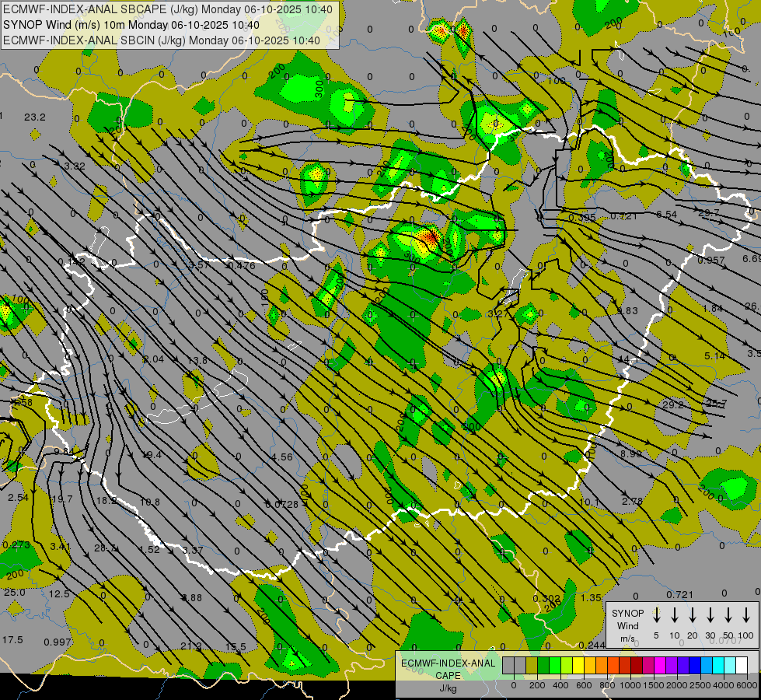Click the '1.35' value on the map

(591, 598)
